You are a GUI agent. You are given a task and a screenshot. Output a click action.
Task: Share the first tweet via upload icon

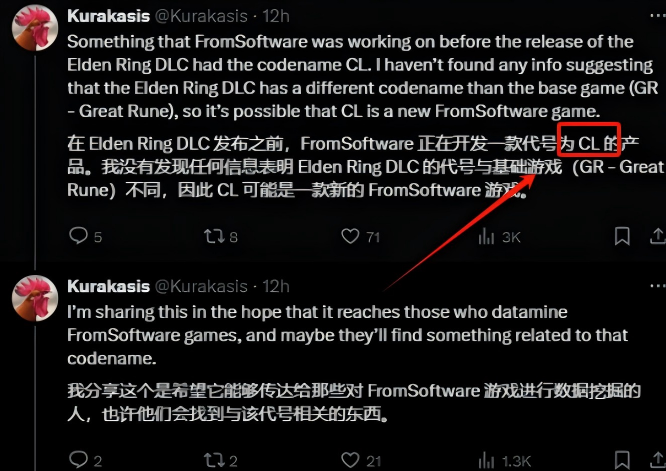(x=658, y=236)
